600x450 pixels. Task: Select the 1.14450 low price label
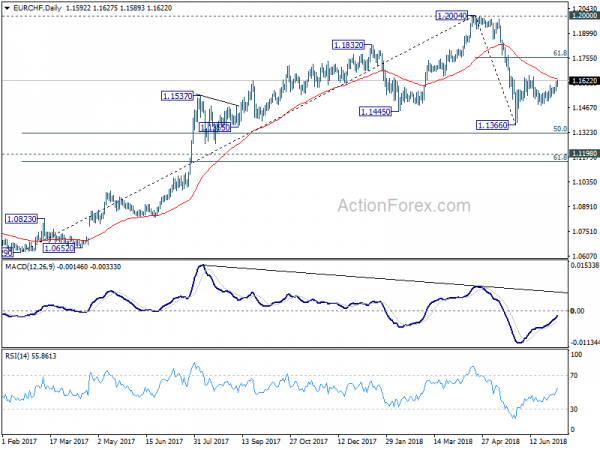point(375,112)
